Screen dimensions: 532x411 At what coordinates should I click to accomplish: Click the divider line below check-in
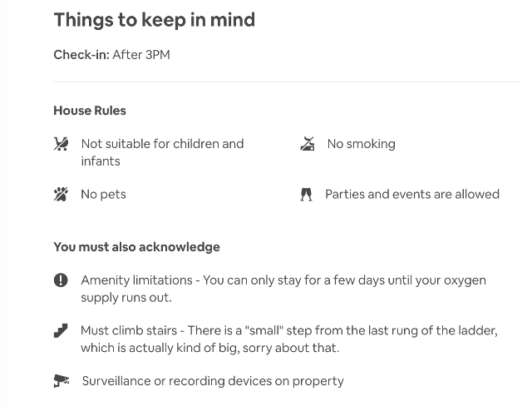point(286,82)
